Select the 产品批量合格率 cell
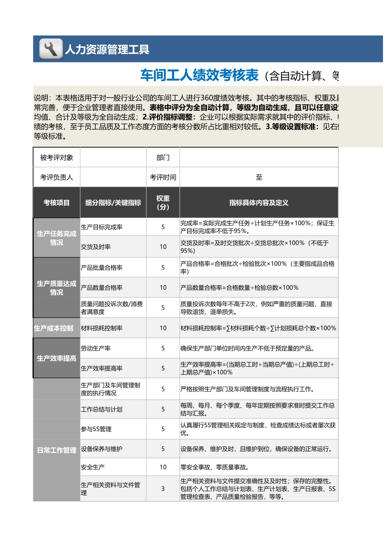Image resolution: width=392 pixels, height=555 pixels. tap(113, 267)
